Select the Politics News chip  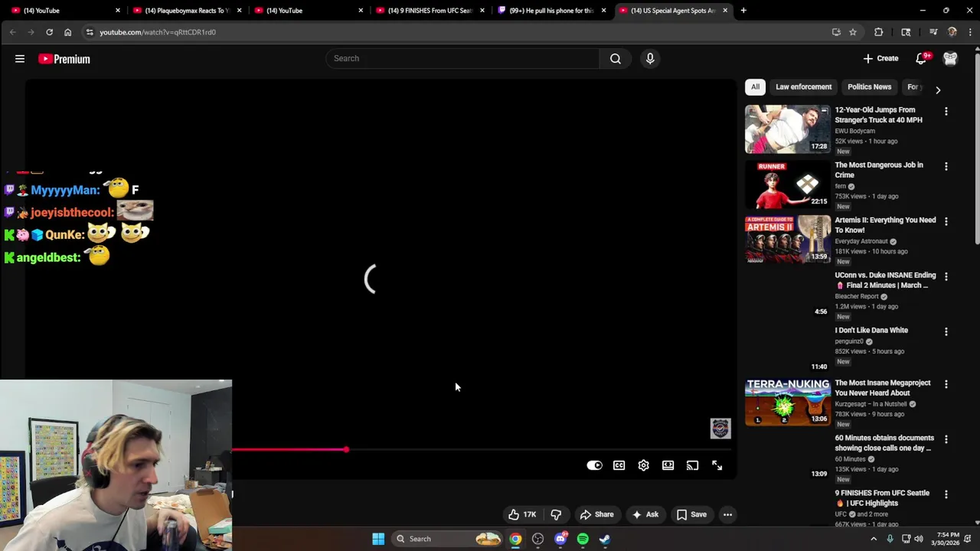pyautogui.click(x=869, y=86)
